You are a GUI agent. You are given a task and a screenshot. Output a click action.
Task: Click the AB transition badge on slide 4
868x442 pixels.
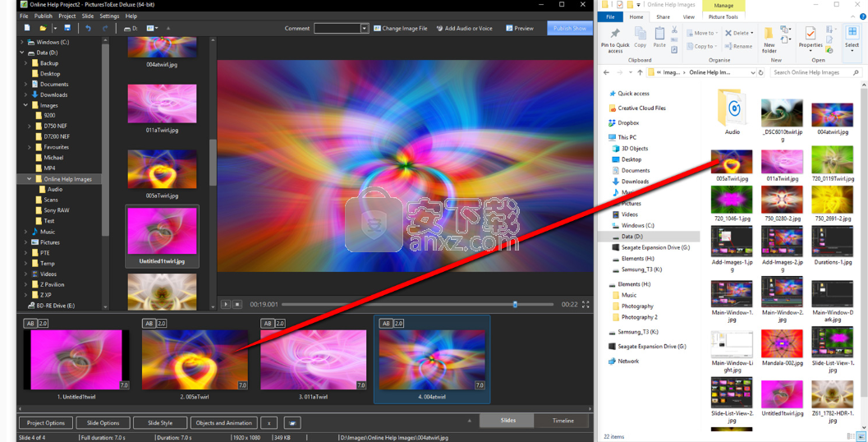pos(385,323)
